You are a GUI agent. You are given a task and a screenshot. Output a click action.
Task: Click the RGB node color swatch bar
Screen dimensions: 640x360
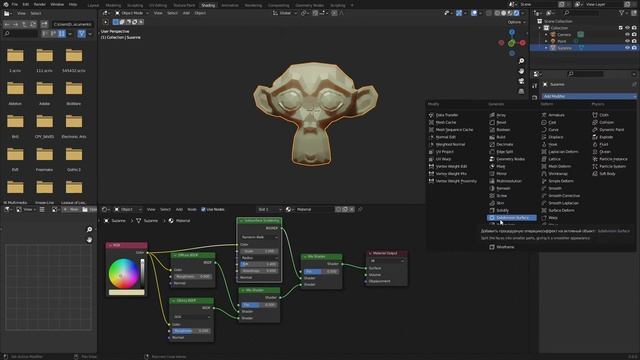click(127, 292)
